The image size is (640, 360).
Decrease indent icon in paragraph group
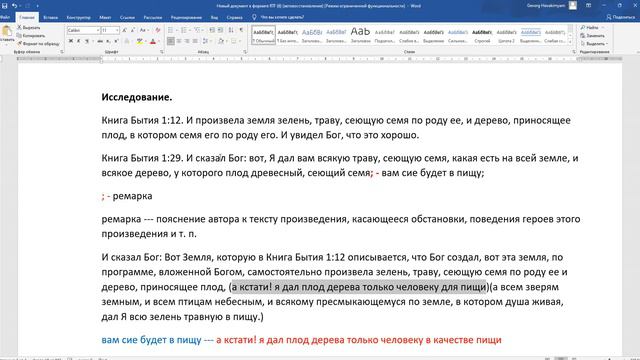point(212,30)
